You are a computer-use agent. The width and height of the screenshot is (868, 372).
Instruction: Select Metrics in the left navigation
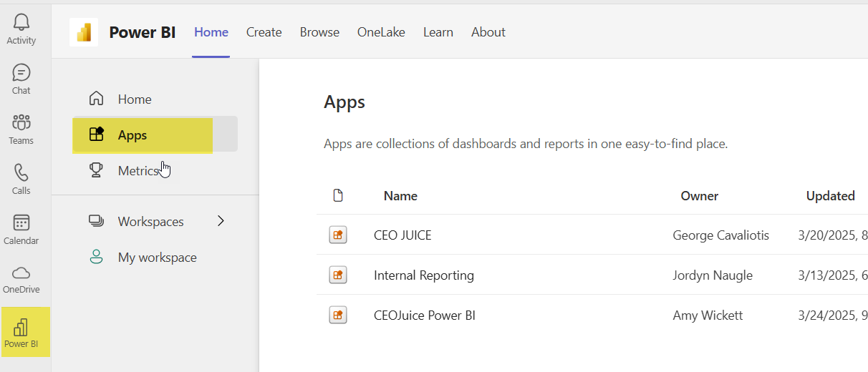(138, 170)
